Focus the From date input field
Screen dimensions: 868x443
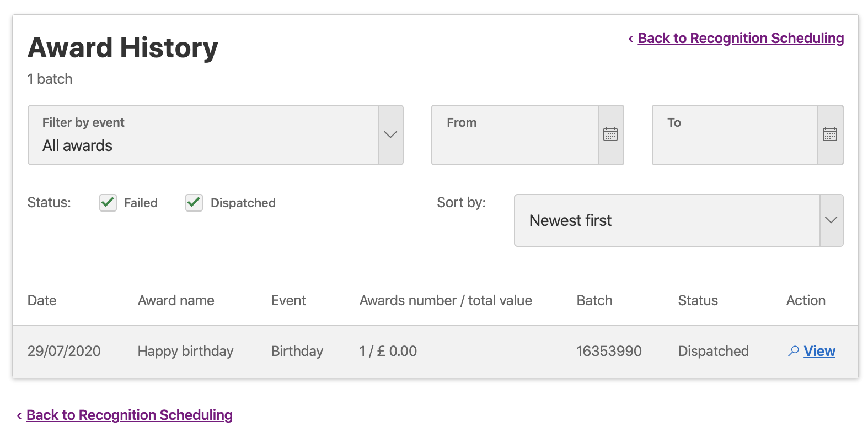point(515,135)
